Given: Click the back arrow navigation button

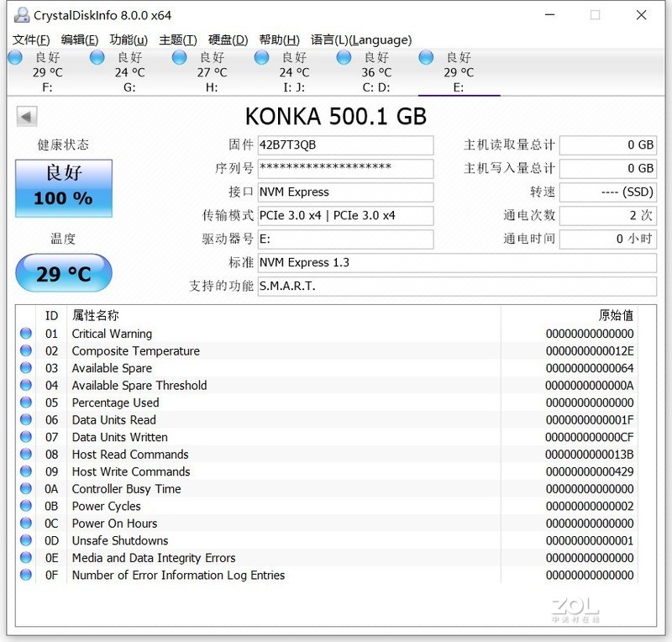Looking at the screenshot, I should 24,116.
